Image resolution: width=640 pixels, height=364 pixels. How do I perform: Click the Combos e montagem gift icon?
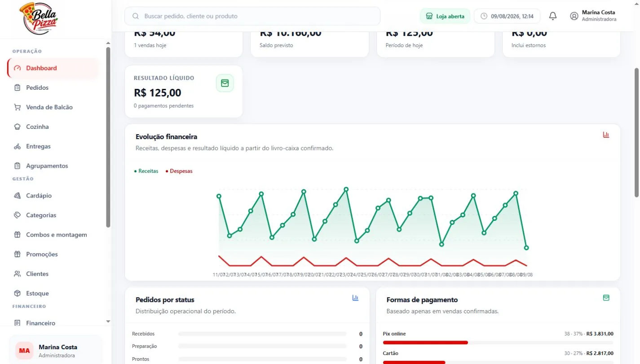[x=18, y=235]
